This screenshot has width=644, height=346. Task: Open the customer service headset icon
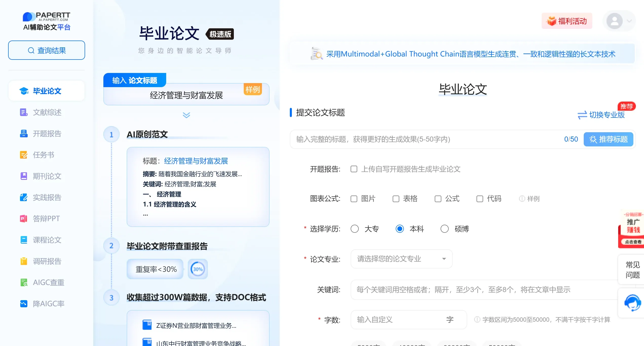click(x=632, y=303)
